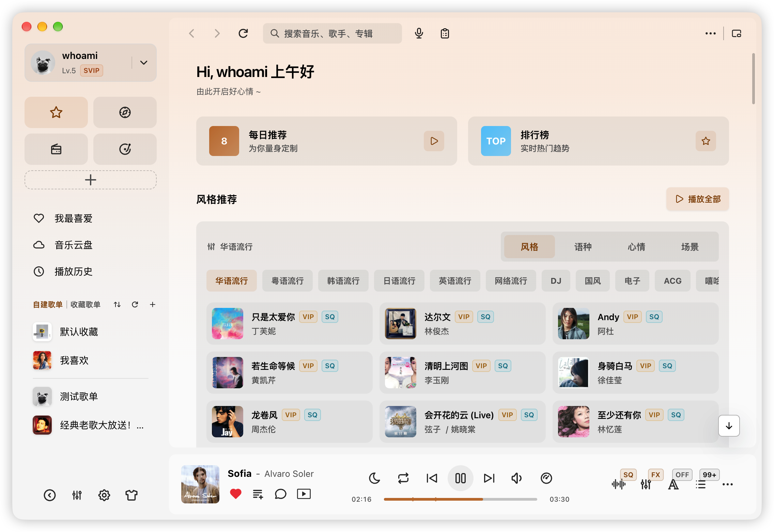Seek in the song progress bar
Viewport: 774px width, 532px height.
461,499
